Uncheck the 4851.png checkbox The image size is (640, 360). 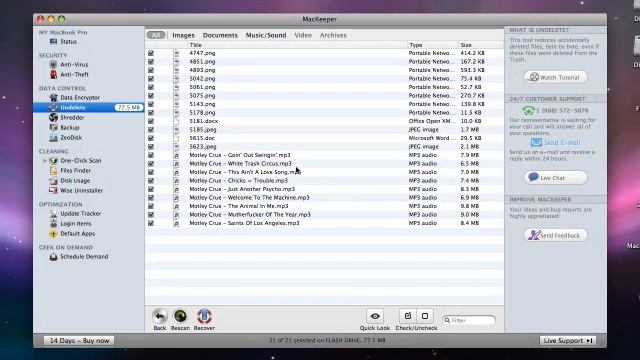151,62
